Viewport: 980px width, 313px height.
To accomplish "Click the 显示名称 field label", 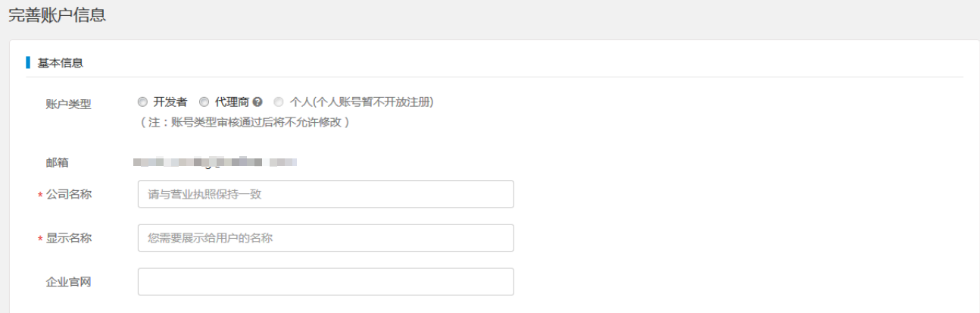I will (x=69, y=239).
